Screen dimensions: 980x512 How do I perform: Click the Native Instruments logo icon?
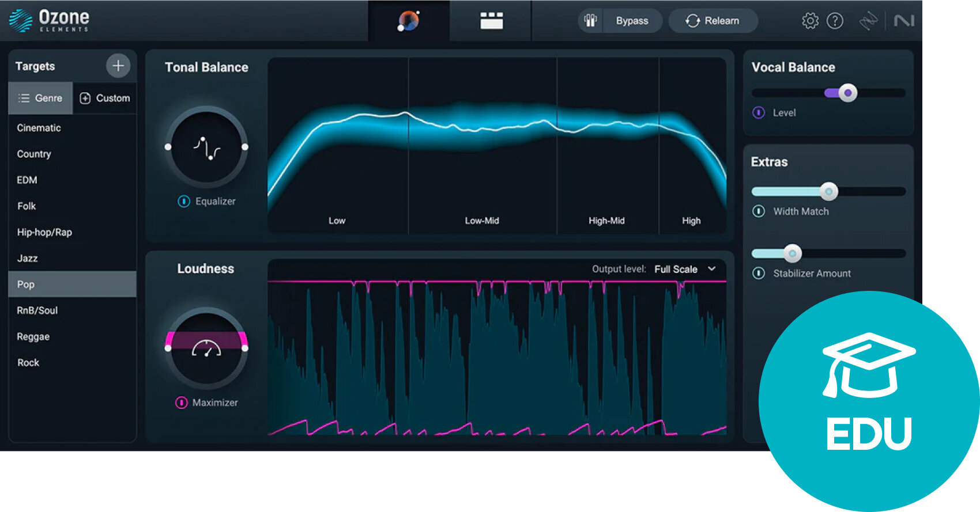point(904,21)
